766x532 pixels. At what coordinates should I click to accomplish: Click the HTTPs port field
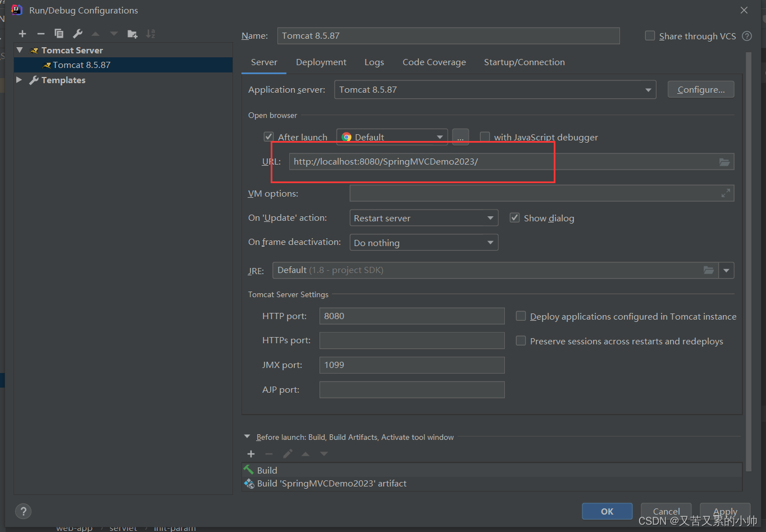(x=412, y=340)
